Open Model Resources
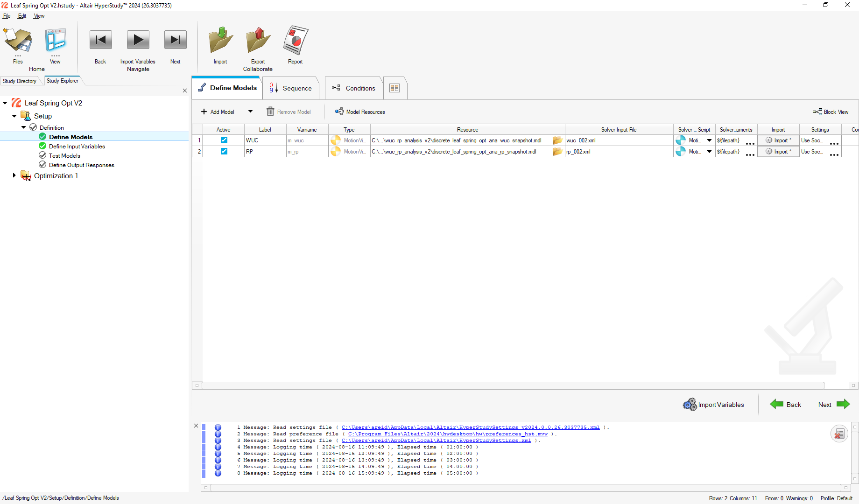This screenshot has height=504, width=859. pos(360,112)
